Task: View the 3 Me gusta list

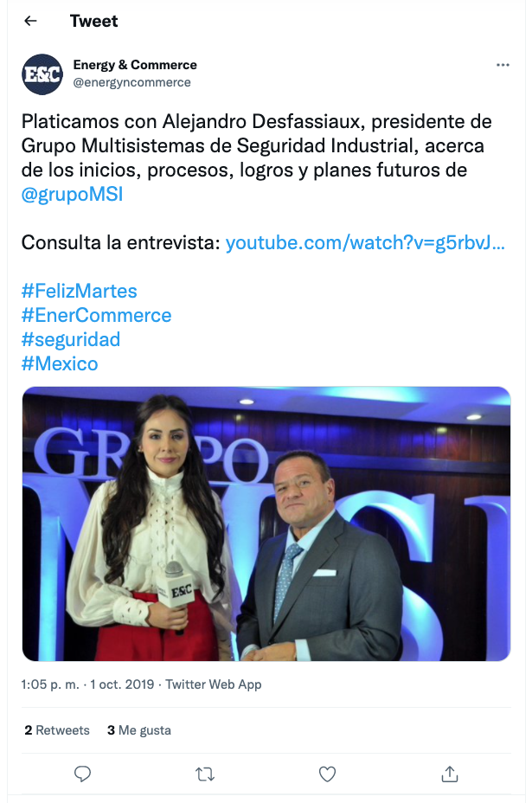Action: (138, 730)
